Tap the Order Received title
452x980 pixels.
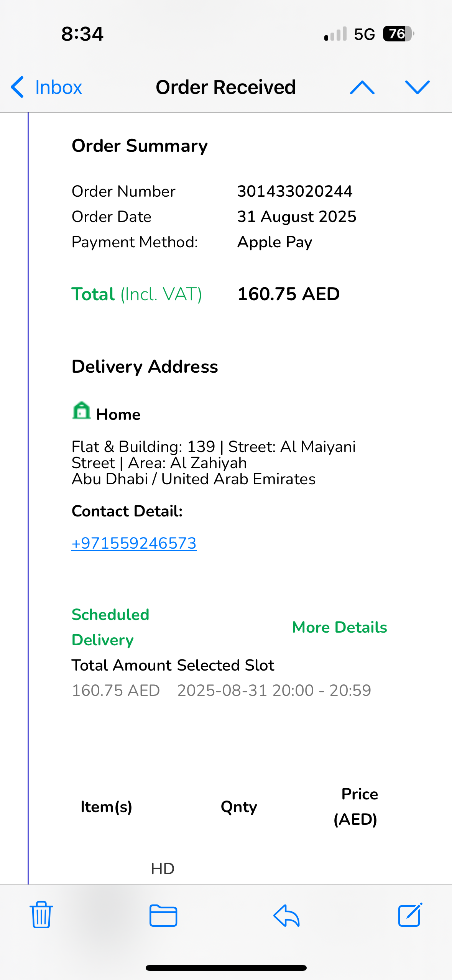click(225, 87)
